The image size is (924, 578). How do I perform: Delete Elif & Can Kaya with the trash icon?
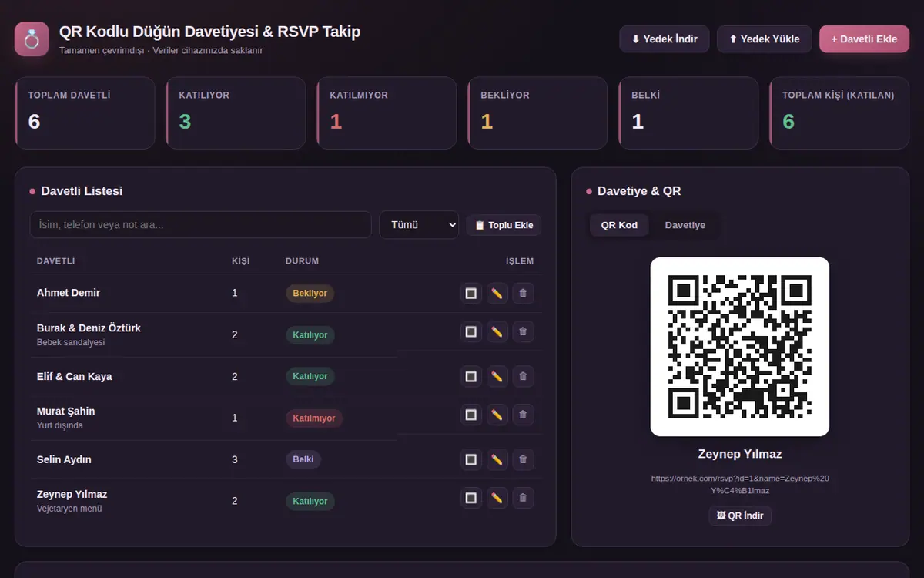[x=523, y=376]
